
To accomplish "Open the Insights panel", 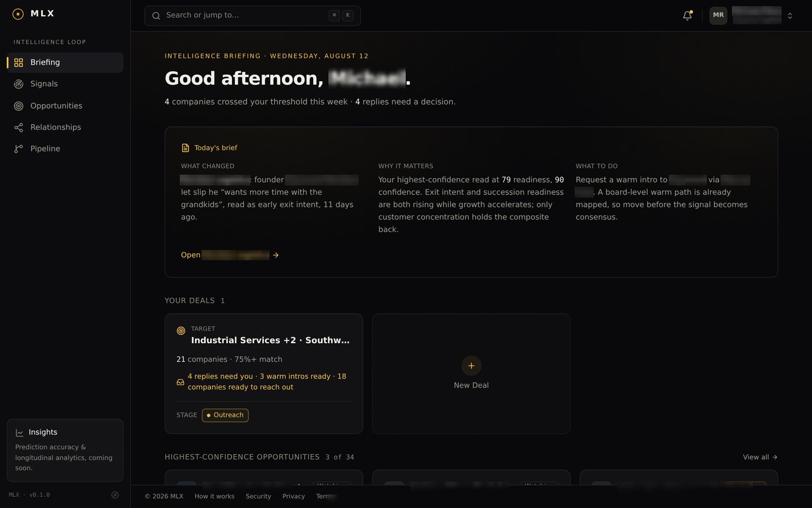I will [x=65, y=451].
